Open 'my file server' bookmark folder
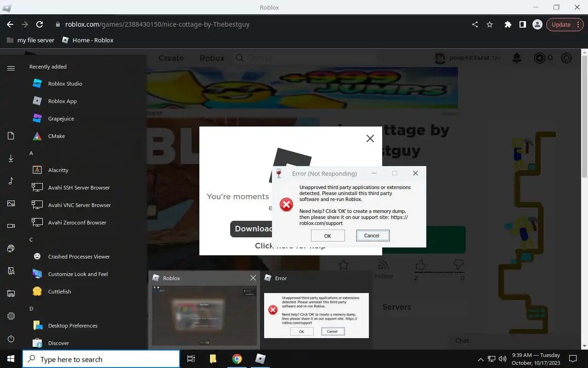This screenshot has width=588, height=368. click(x=31, y=40)
